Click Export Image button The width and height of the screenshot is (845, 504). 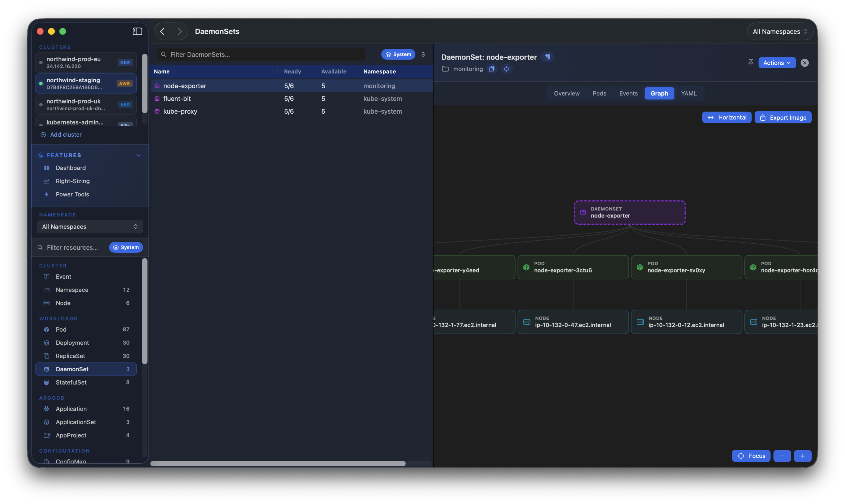click(783, 118)
